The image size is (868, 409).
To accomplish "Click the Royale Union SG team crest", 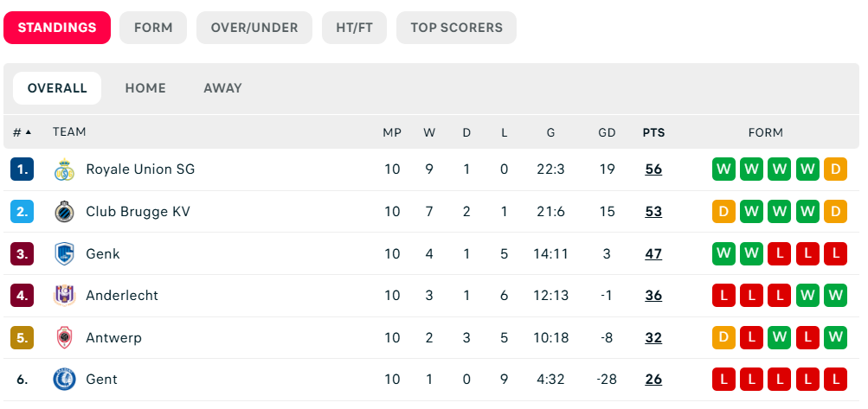I will click(64, 169).
